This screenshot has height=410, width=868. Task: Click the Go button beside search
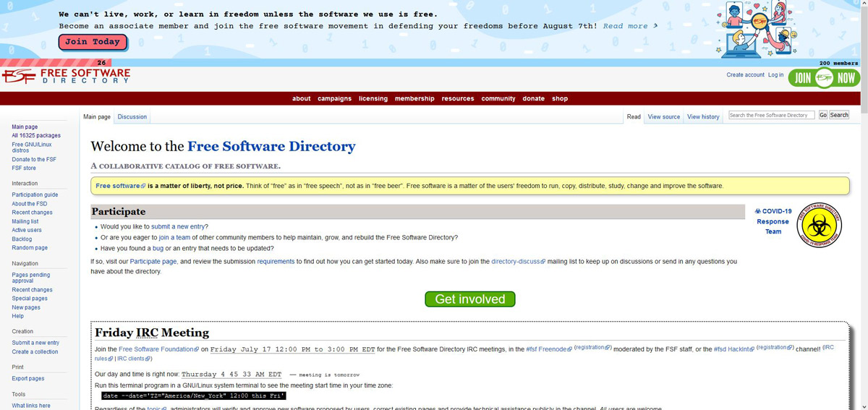pos(822,115)
